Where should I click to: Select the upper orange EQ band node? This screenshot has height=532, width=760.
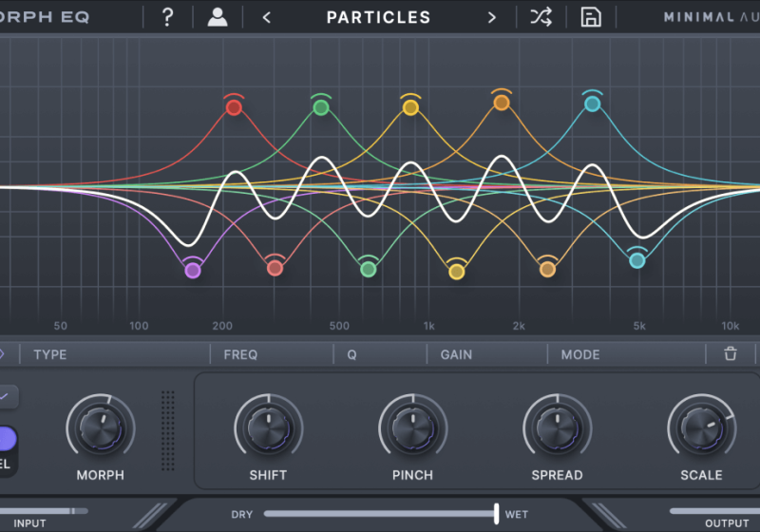tap(502, 103)
